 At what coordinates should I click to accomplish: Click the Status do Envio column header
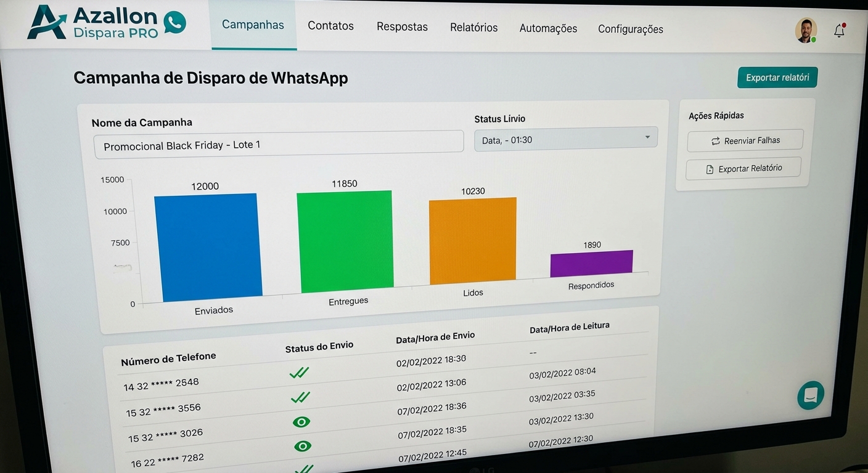click(x=319, y=347)
